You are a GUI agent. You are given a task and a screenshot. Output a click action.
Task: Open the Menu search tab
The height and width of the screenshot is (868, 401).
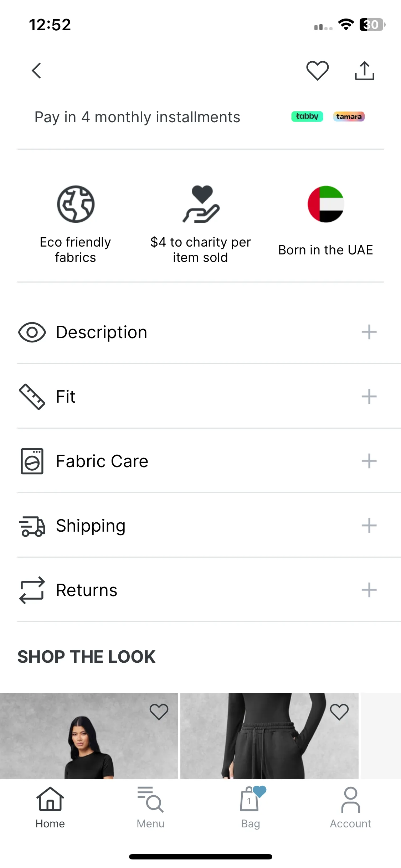tap(150, 808)
